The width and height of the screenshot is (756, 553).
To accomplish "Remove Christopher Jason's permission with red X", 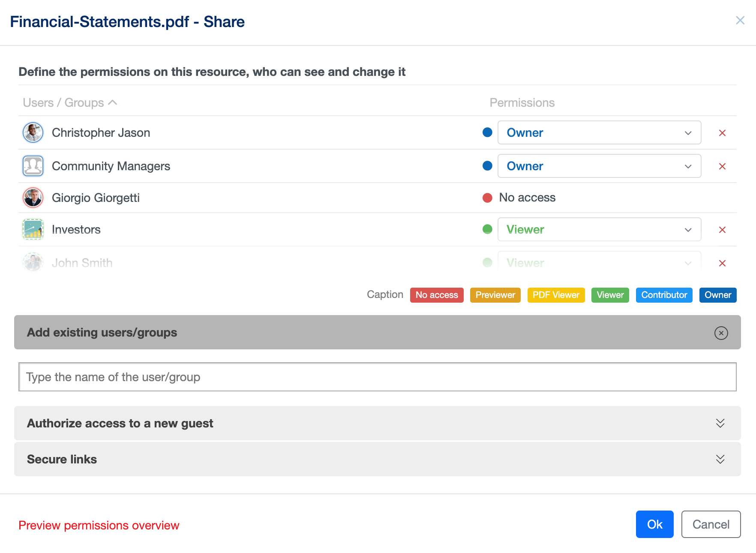I will point(722,133).
